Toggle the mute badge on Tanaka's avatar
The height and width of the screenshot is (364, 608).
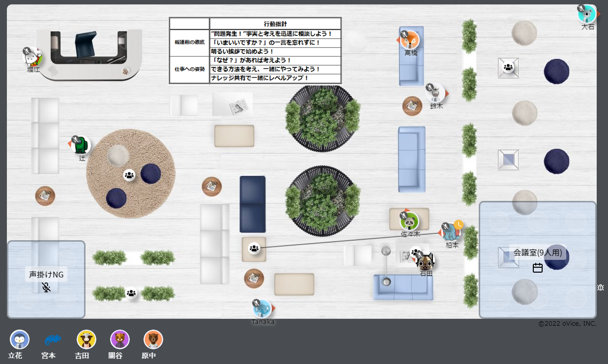click(x=256, y=303)
